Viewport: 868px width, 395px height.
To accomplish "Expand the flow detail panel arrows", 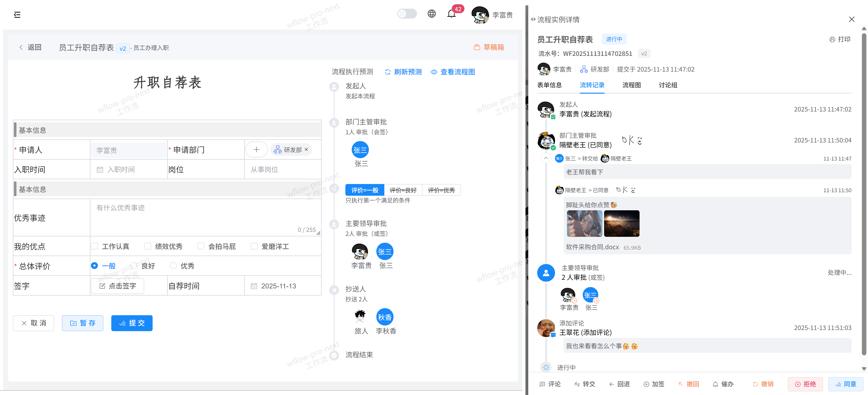I will [533, 19].
